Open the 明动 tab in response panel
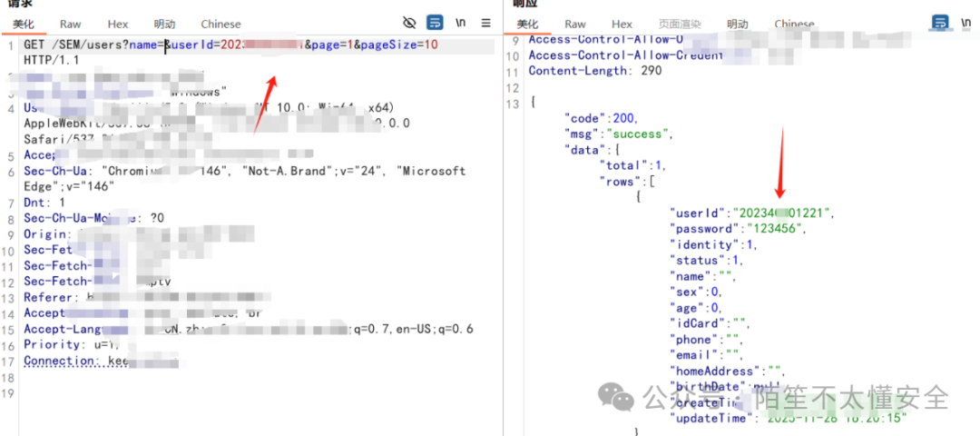 738,25
